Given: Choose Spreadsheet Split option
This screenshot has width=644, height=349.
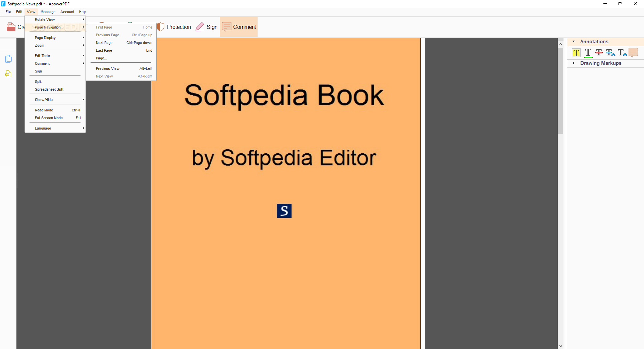Looking at the screenshot, I should point(55,89).
